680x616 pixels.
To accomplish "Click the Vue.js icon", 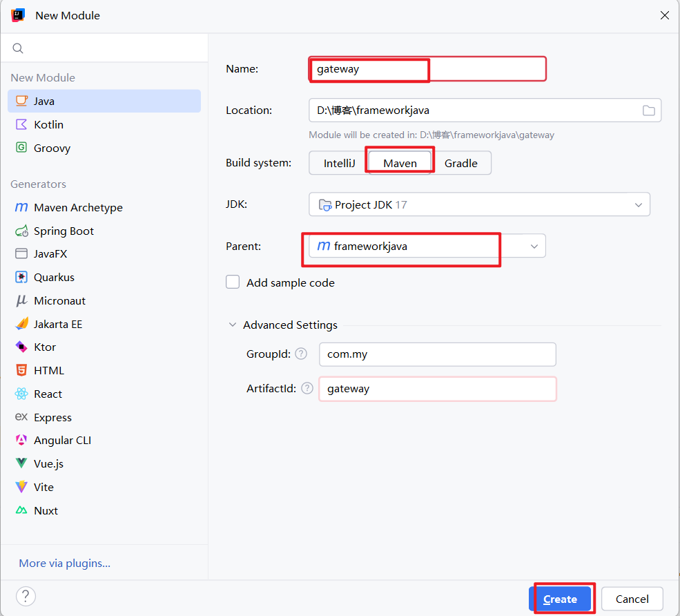I will 21,463.
